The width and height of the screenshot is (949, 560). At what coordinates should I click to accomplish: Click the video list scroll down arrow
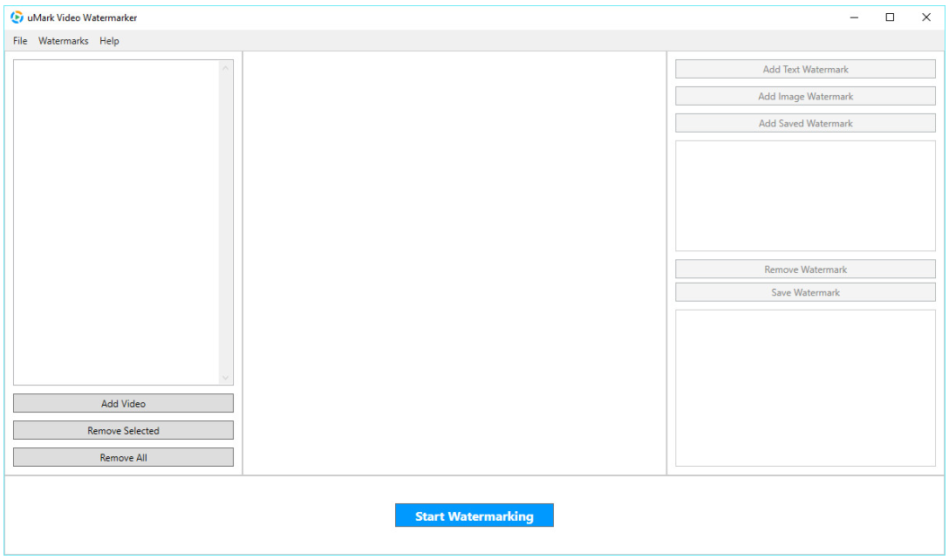click(x=226, y=378)
